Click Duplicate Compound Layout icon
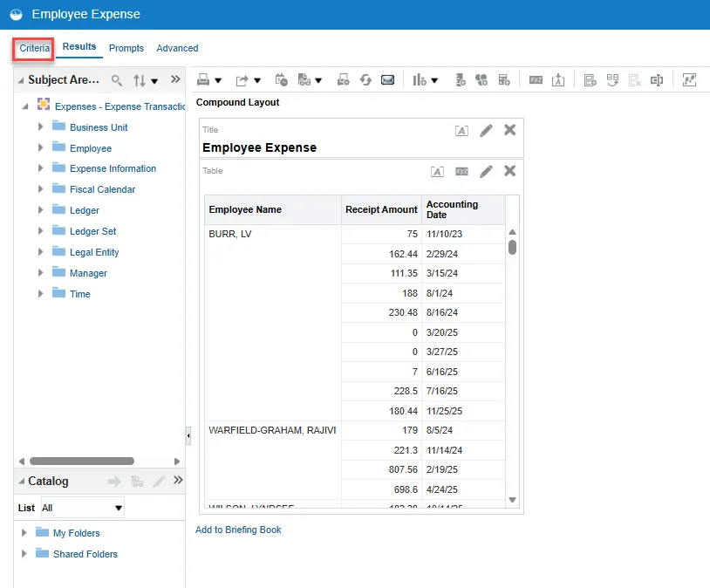This screenshot has height=588, width=710. (x=612, y=80)
